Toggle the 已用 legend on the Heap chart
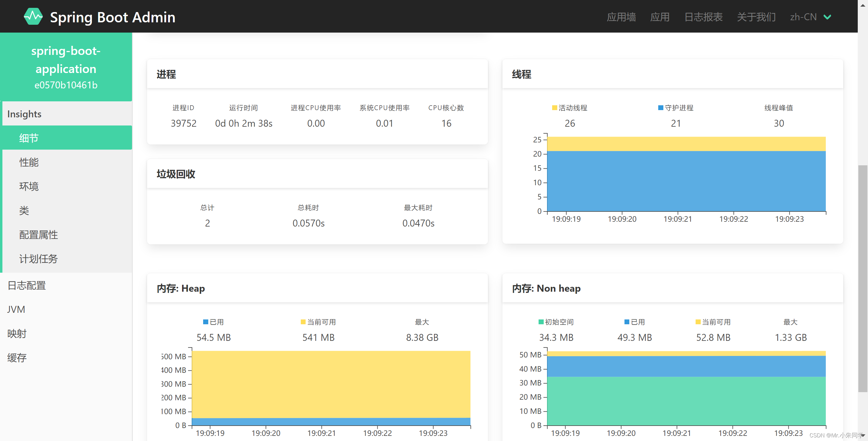The height and width of the screenshot is (441, 868). pyautogui.click(x=213, y=322)
